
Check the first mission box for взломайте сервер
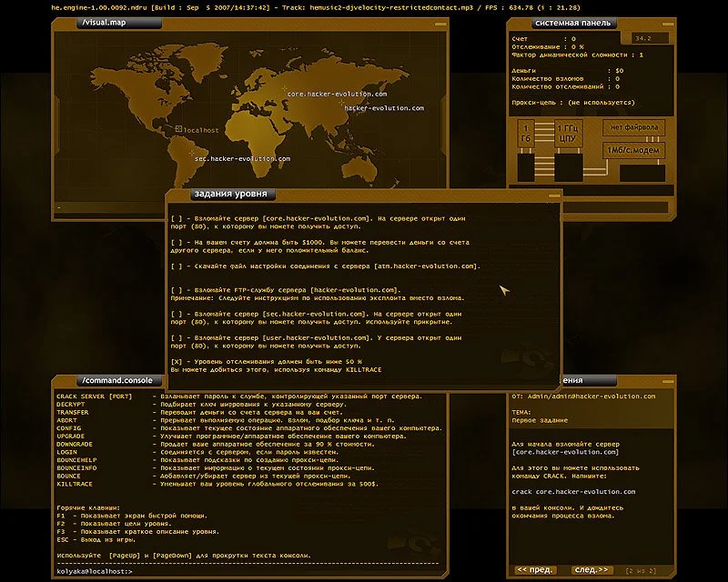coord(174,218)
